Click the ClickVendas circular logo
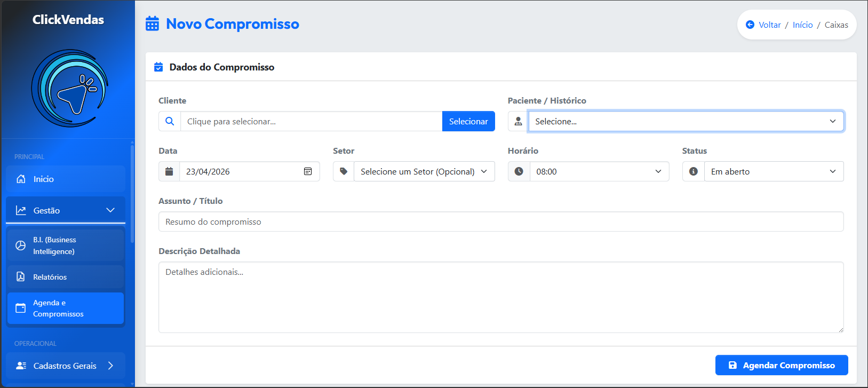This screenshot has width=868, height=388. point(69,88)
